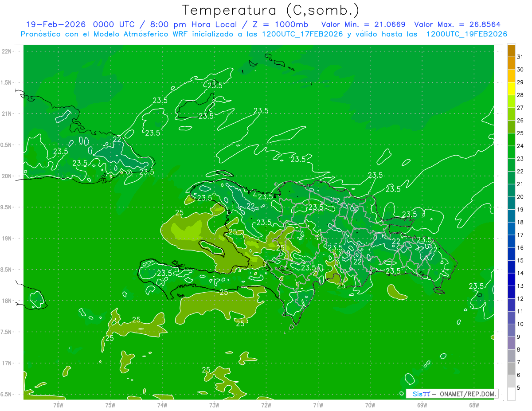The image size is (532, 411).
Task: Click the '27' value on the color scale
Action: pyautogui.click(x=520, y=108)
